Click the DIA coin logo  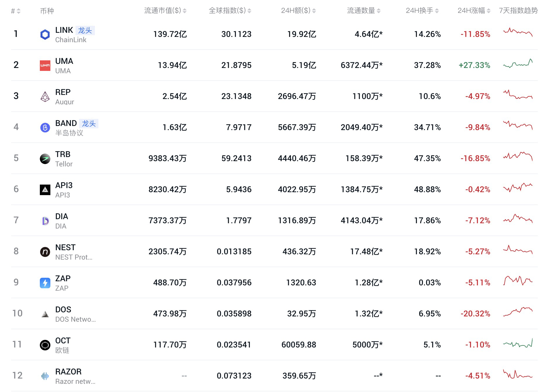tap(45, 221)
